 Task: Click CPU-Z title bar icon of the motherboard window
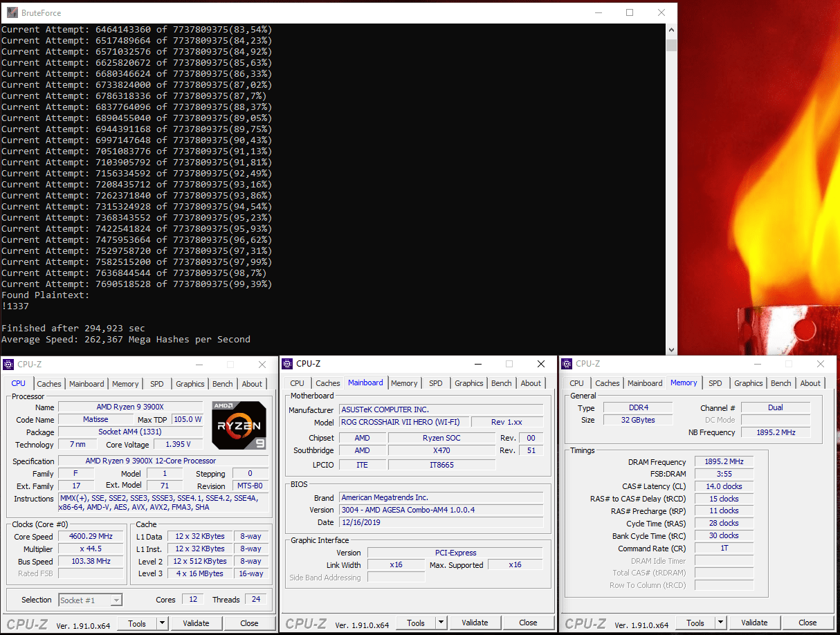[x=287, y=364]
